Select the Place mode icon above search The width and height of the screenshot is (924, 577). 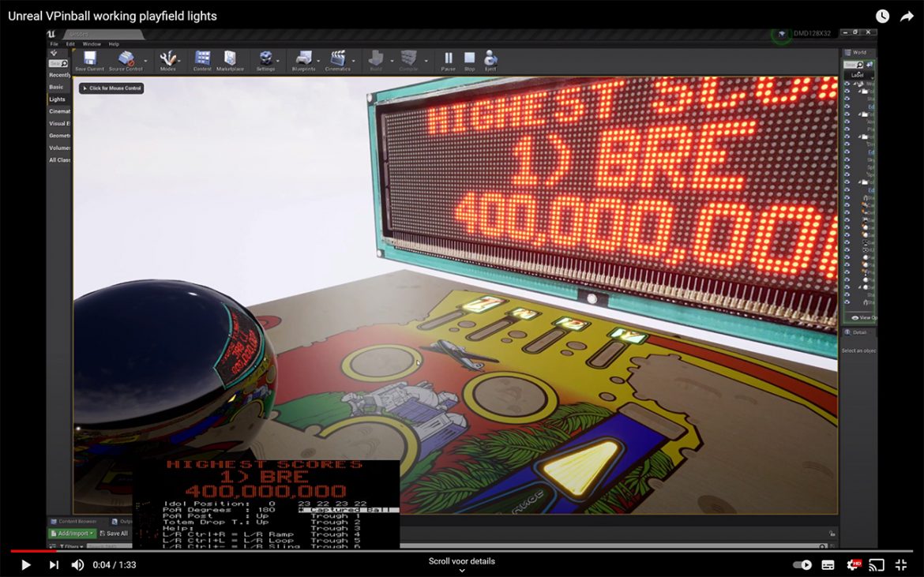coord(54,53)
